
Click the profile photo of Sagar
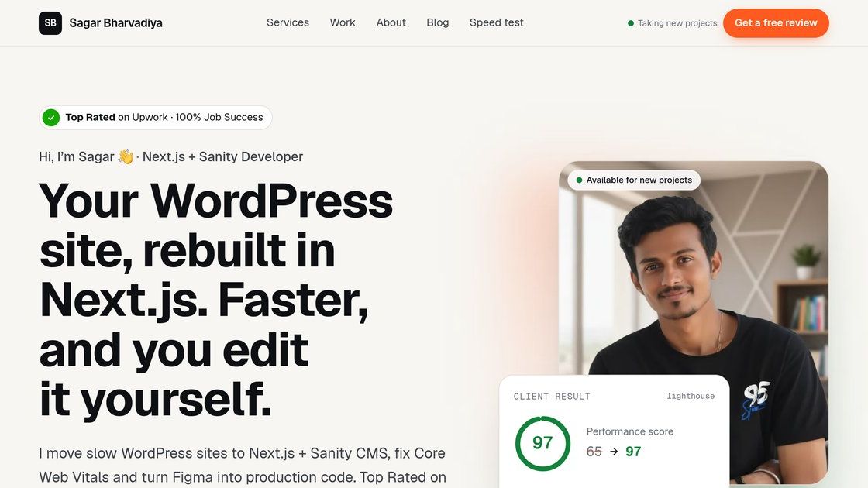(694, 321)
